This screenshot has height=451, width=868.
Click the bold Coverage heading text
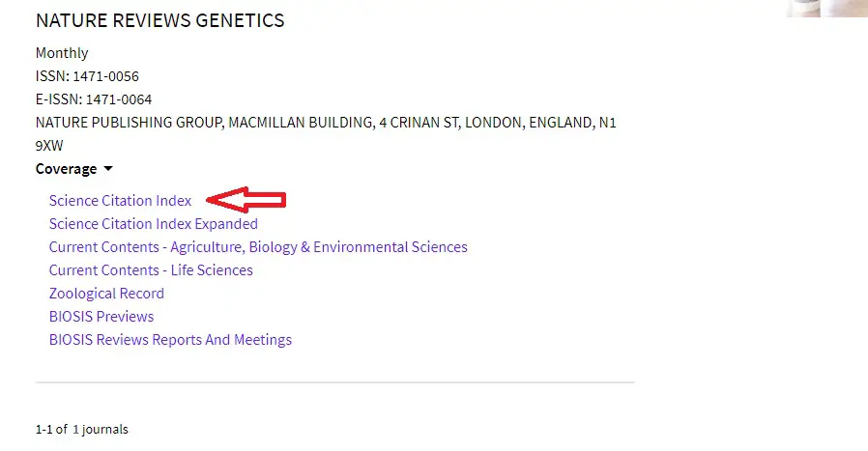[66, 169]
